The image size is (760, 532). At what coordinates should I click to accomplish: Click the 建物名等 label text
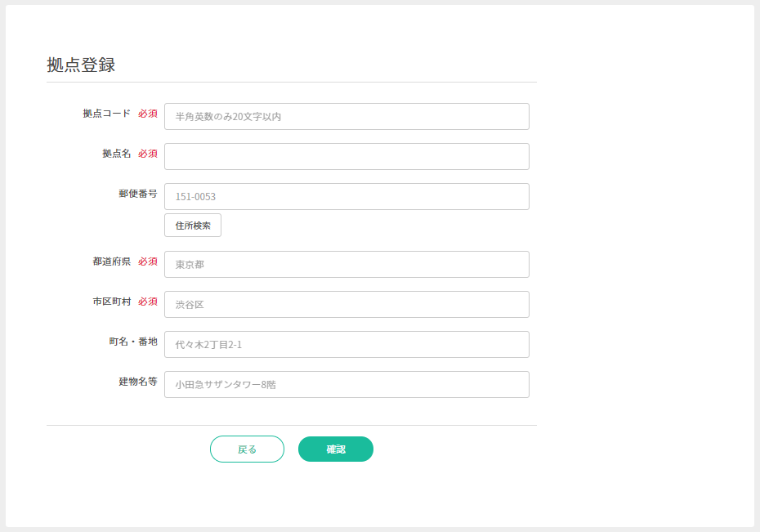137,382
